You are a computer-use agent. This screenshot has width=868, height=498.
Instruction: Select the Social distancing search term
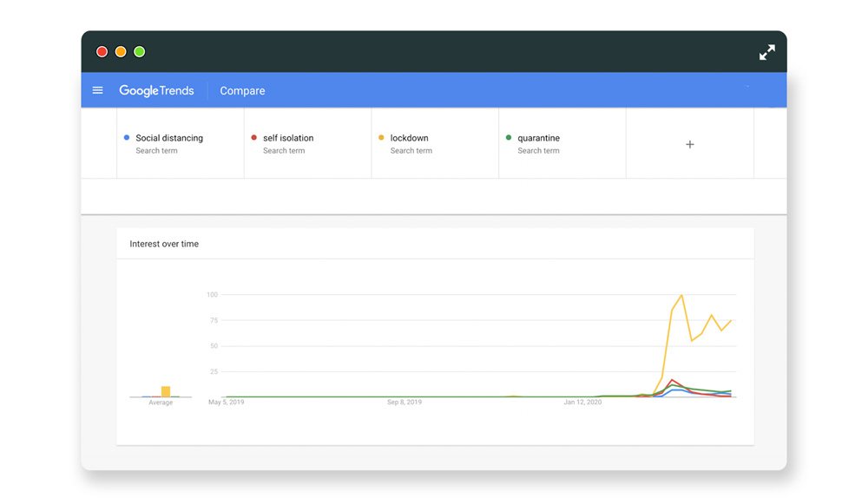169,138
